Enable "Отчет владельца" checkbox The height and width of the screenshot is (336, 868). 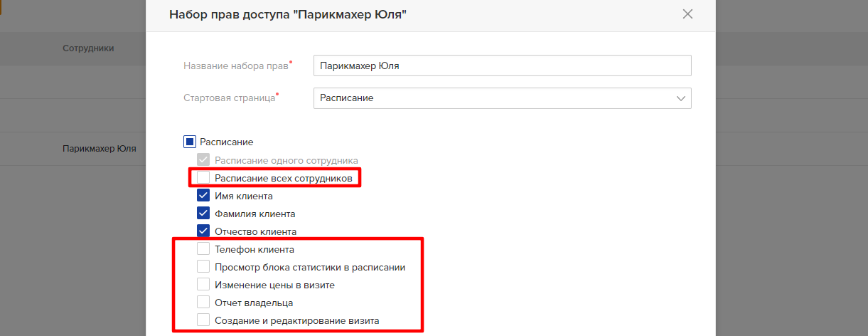(x=203, y=303)
